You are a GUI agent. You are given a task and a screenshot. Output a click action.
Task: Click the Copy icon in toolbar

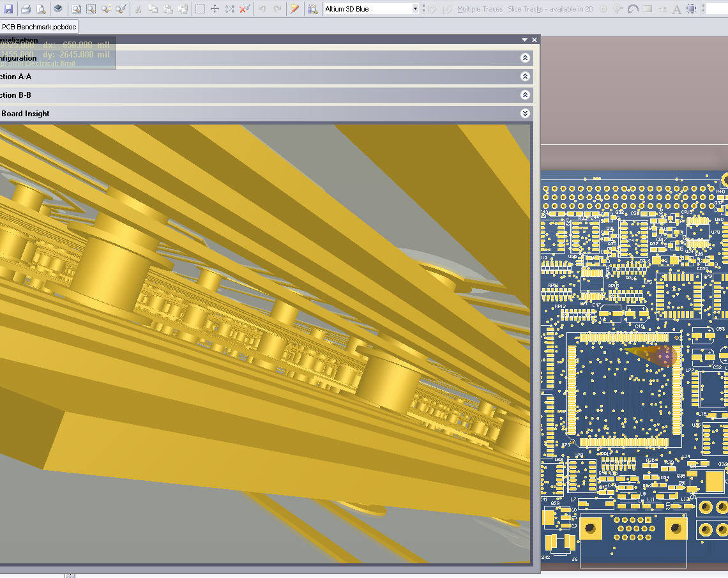point(153,8)
